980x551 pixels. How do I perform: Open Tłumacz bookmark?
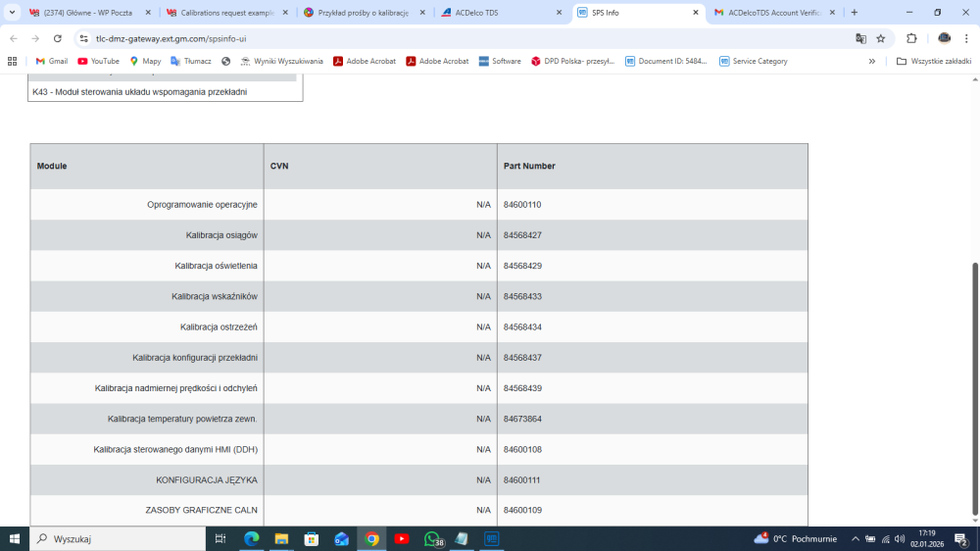pos(191,62)
